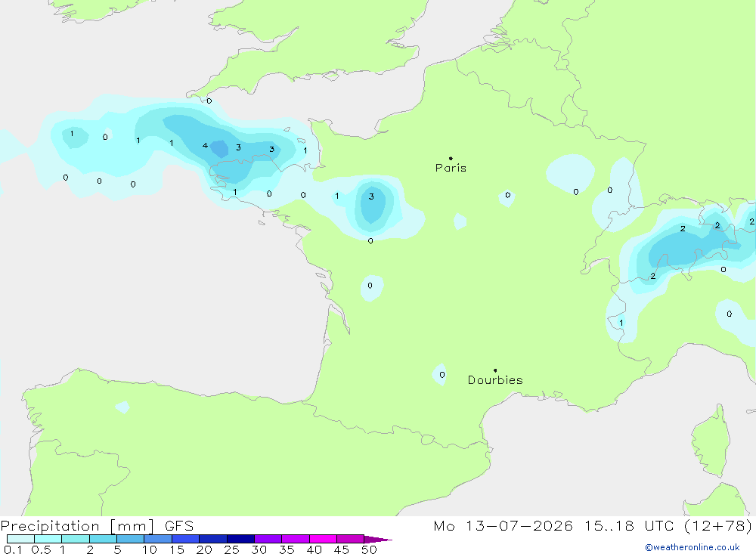Image resolution: width=756 pixels, height=554 pixels.
Task: Click the Paris location dot marker
Action: click(451, 158)
